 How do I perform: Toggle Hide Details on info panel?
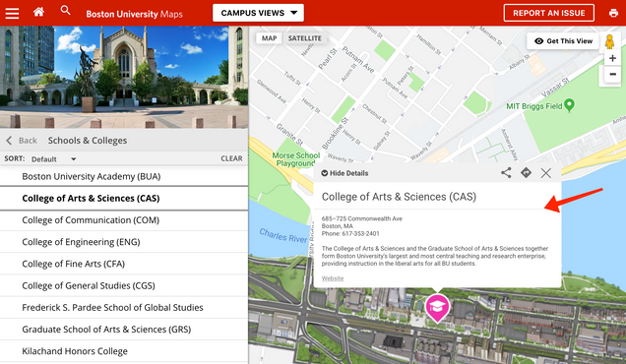(x=344, y=173)
